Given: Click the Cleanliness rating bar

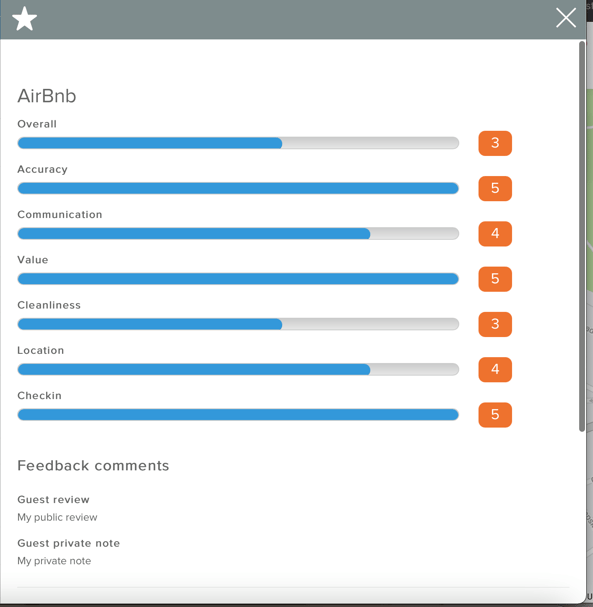Looking at the screenshot, I should pos(238,324).
